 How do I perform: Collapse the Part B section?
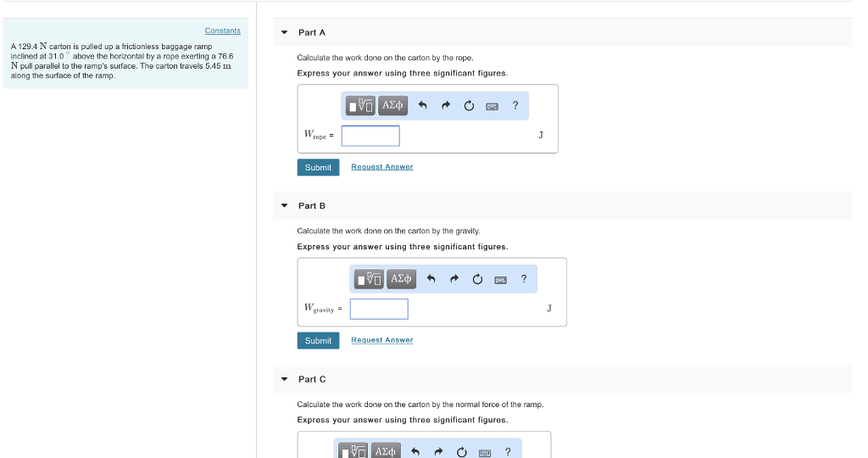pyautogui.click(x=284, y=206)
